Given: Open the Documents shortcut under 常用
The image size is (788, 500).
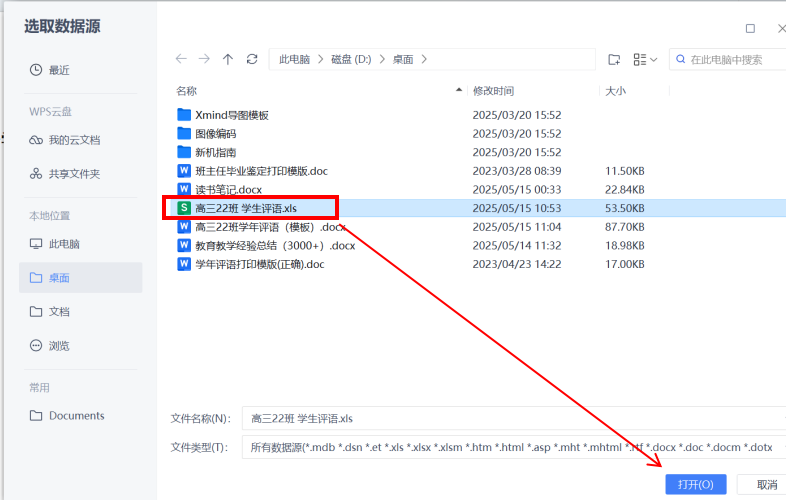Looking at the screenshot, I should [x=76, y=416].
